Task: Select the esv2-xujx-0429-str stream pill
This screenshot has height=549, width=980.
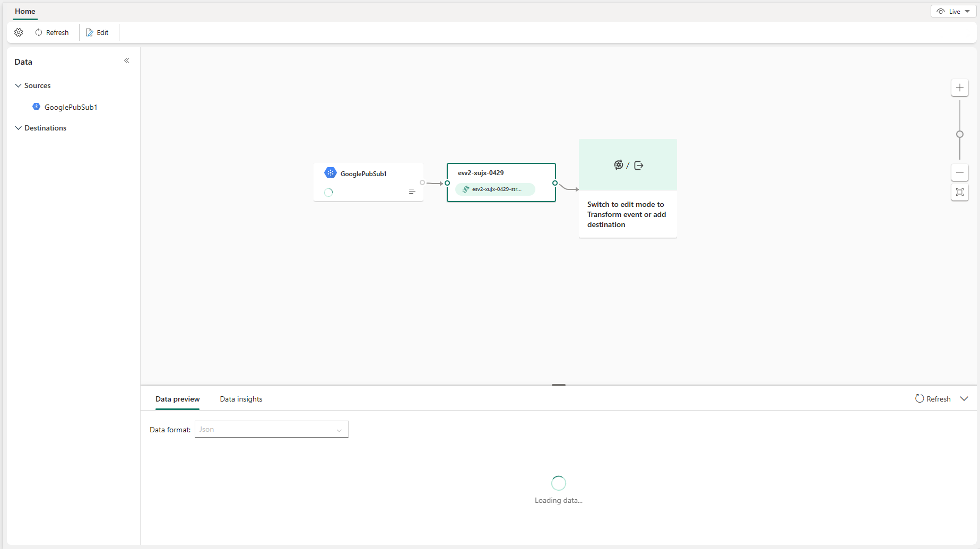Action: point(495,189)
